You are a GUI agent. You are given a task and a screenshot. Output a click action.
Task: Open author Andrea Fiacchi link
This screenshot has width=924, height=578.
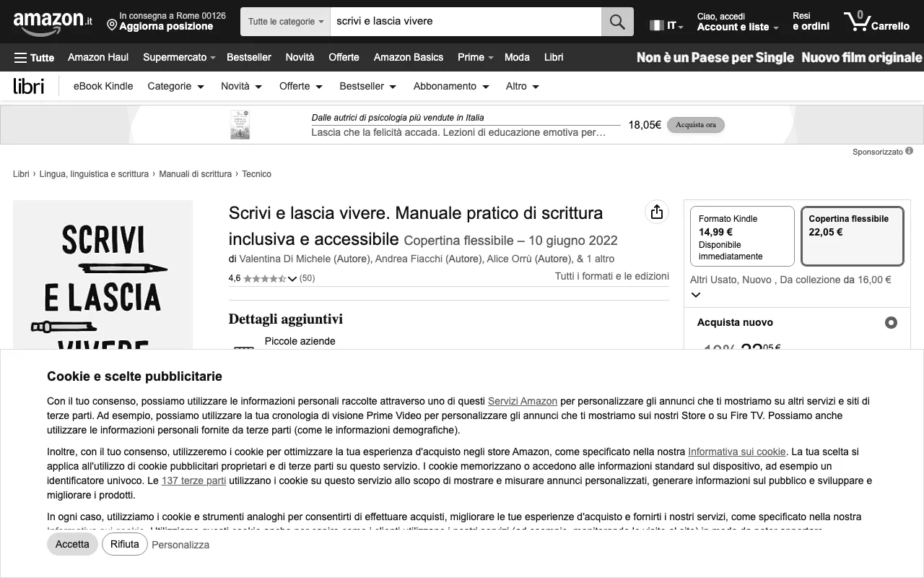click(x=409, y=259)
